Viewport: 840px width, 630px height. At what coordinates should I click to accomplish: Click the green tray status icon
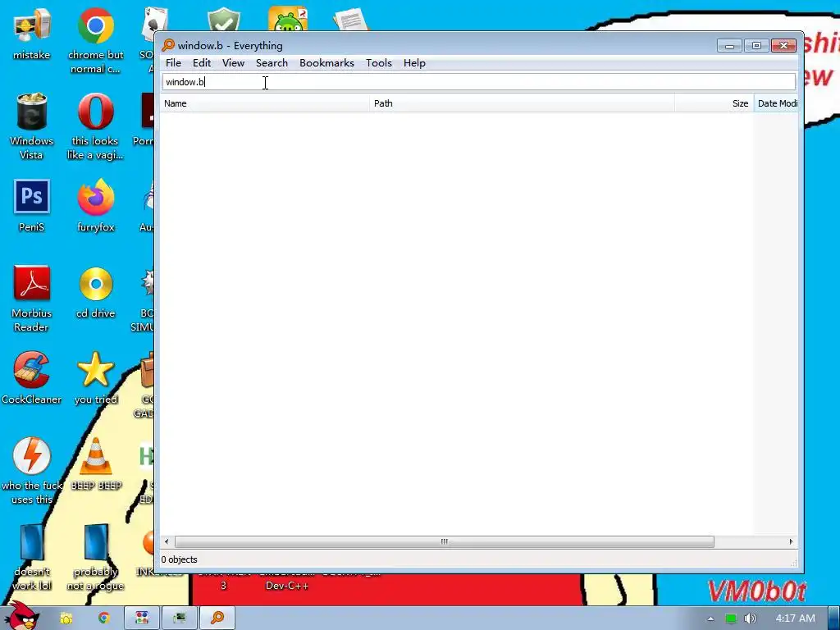731,619
